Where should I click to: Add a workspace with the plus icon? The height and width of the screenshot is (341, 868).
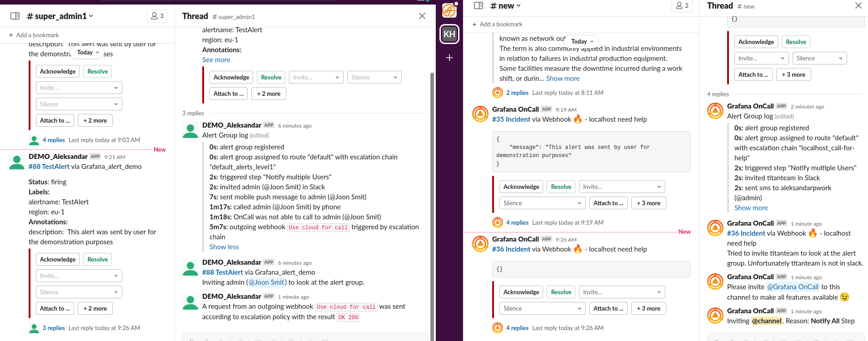click(449, 58)
